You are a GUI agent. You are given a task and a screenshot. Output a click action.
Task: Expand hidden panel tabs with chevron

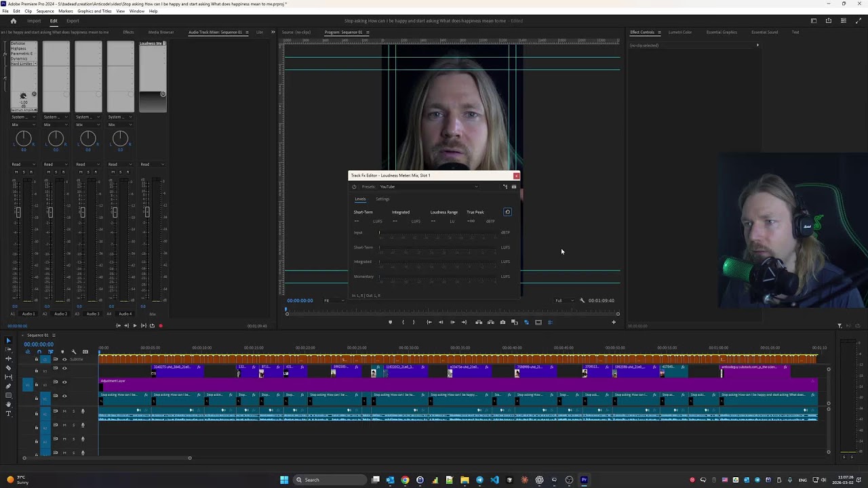273,32
